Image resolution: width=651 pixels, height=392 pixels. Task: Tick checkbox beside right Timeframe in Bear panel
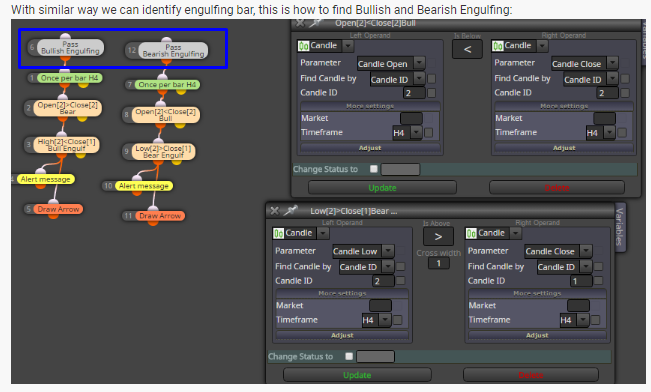click(x=595, y=320)
